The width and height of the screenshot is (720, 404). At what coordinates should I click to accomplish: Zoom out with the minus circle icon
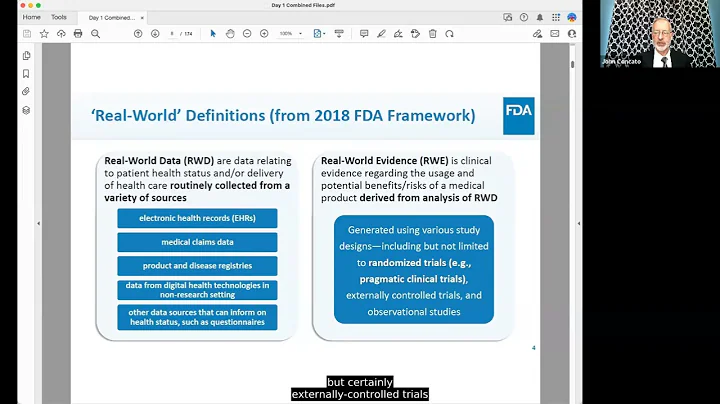tap(247, 34)
